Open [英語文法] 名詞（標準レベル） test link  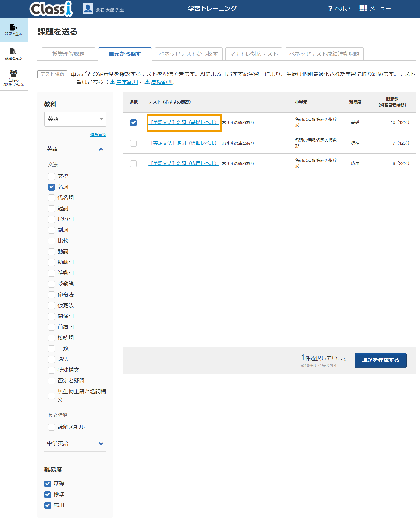pos(184,143)
